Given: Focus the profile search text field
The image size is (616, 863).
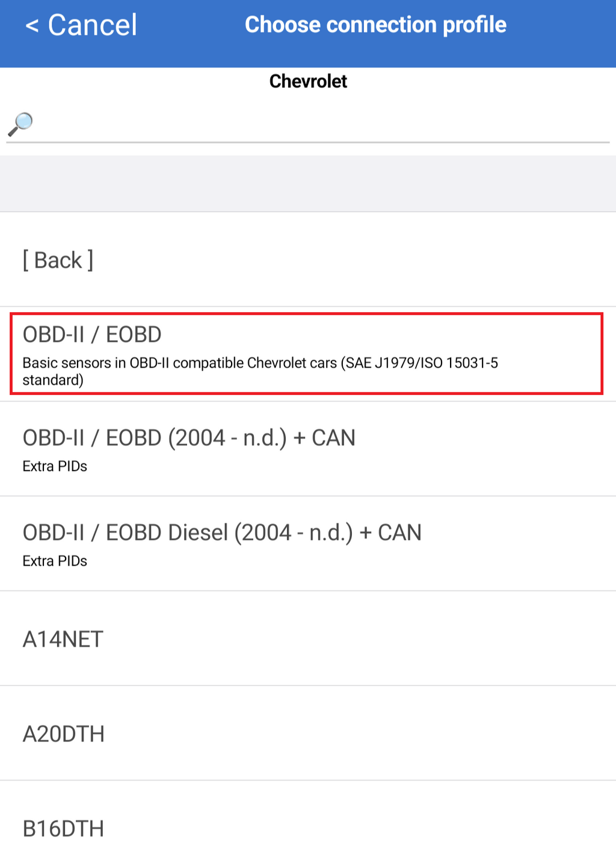Looking at the screenshot, I should (319, 123).
